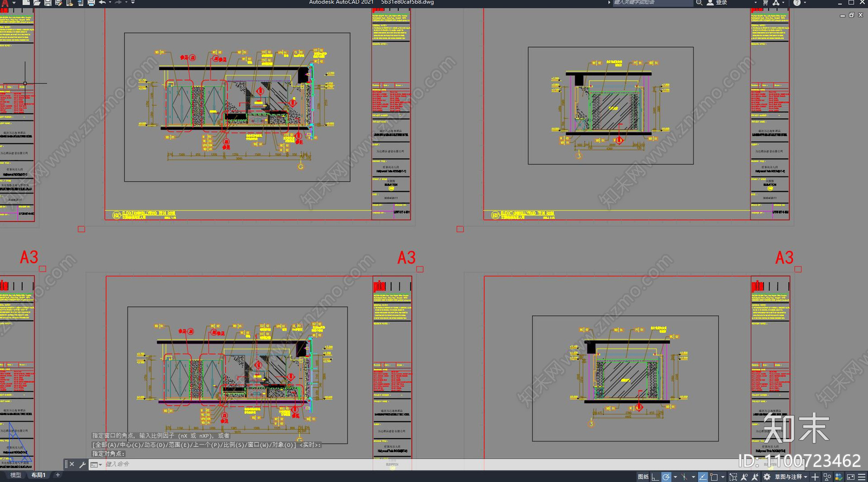Switch to the 布局1 layout tab
The height and width of the screenshot is (482, 868).
pos(39,475)
